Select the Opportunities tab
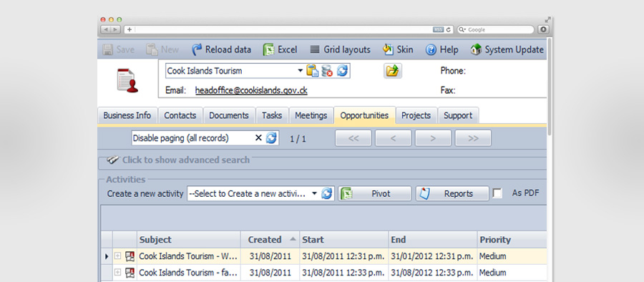The image size is (644, 282). 364,115
